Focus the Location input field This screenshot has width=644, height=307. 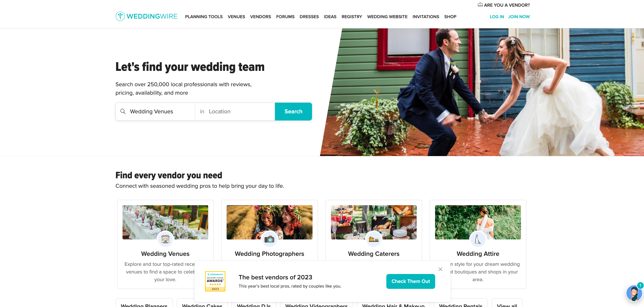pos(235,112)
